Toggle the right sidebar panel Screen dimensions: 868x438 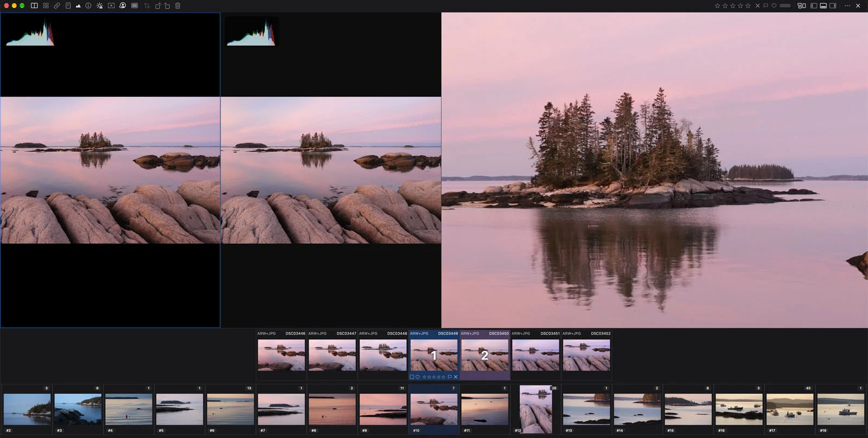(x=833, y=5)
